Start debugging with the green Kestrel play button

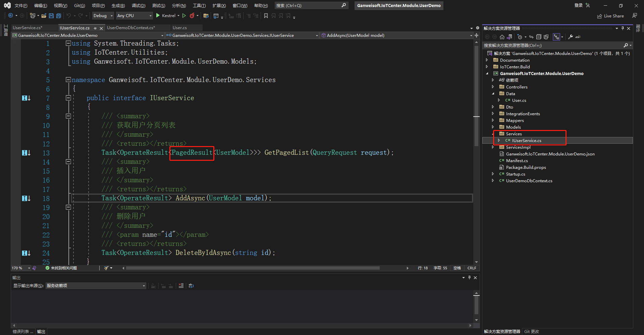pyautogui.click(x=158, y=16)
